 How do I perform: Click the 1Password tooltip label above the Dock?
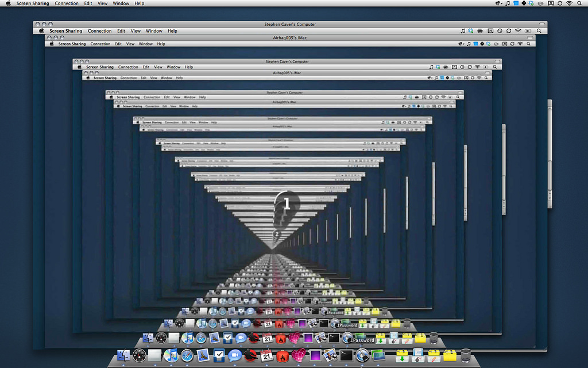362,340
